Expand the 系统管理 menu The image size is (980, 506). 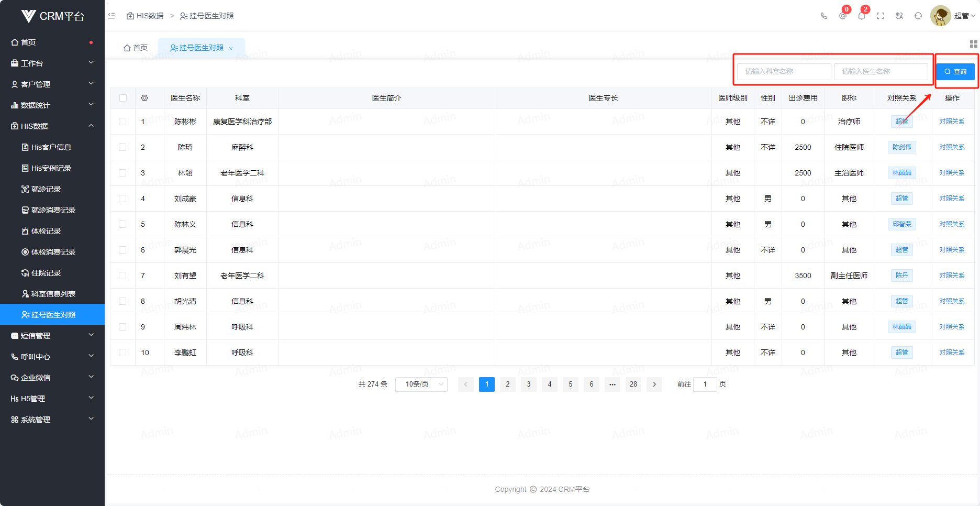pos(52,420)
